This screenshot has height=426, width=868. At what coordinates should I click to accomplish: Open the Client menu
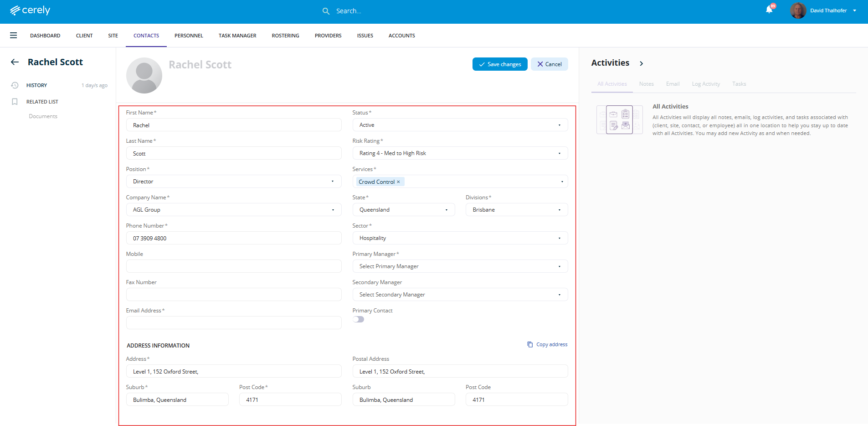point(84,36)
